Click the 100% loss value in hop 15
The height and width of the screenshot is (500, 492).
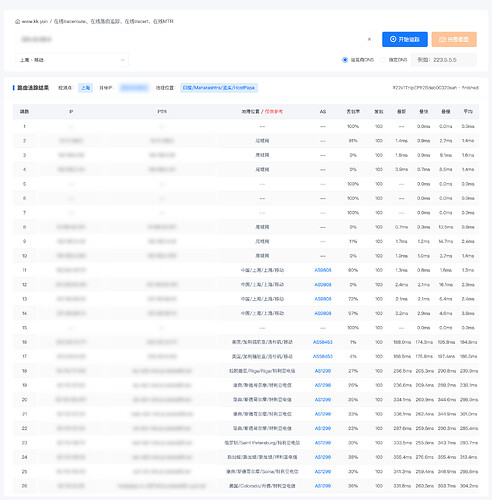[x=353, y=328]
